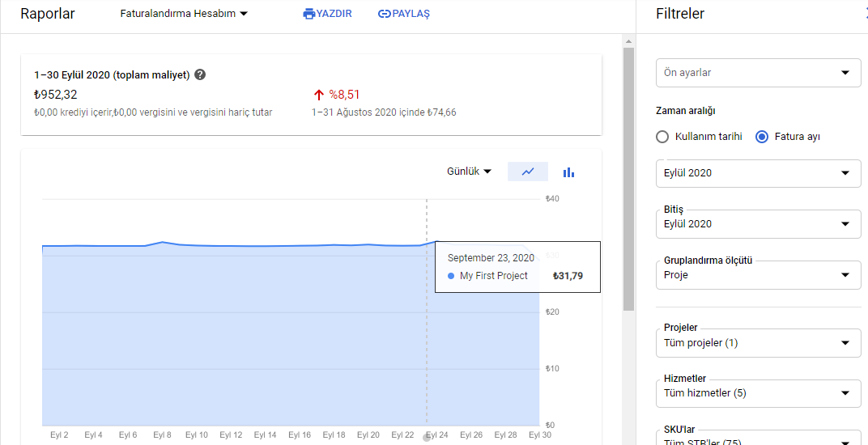This screenshot has width=868, height=445.
Task: Open the Faturalandırma Hesabım account dropdown
Action: click(184, 14)
